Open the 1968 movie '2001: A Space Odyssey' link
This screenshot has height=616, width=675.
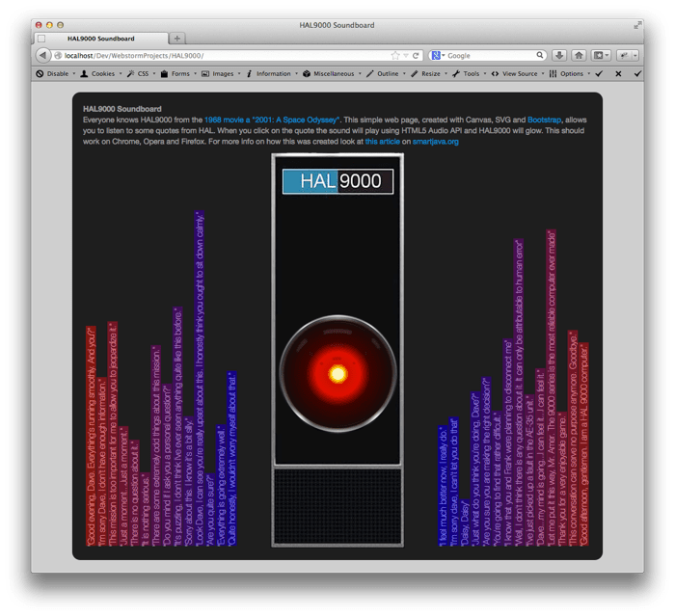tap(272, 120)
